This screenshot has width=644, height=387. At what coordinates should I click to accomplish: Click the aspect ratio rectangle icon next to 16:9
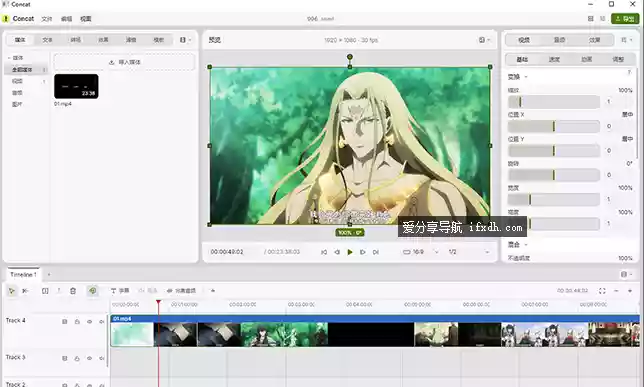pyautogui.click(x=407, y=252)
